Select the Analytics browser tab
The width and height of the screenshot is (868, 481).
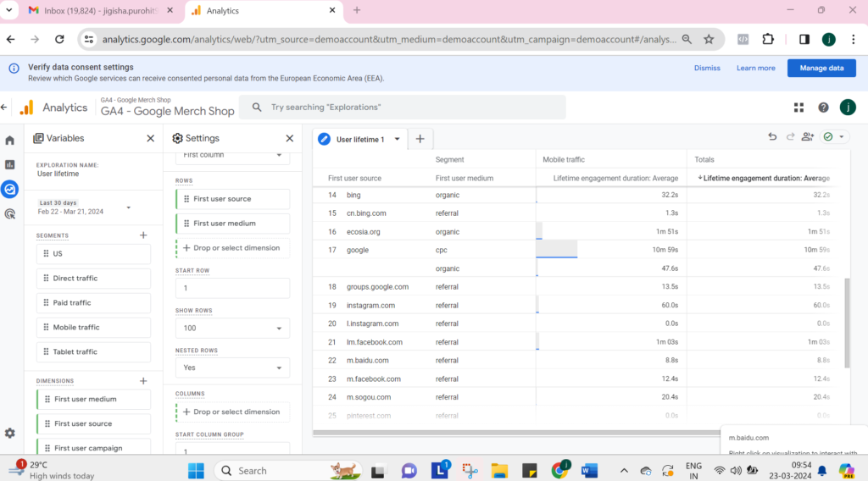(x=264, y=10)
